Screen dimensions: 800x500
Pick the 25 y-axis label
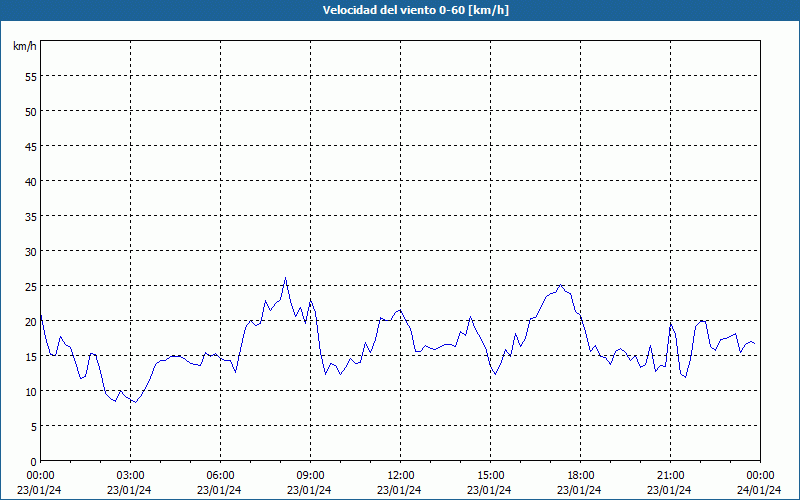coord(31,286)
